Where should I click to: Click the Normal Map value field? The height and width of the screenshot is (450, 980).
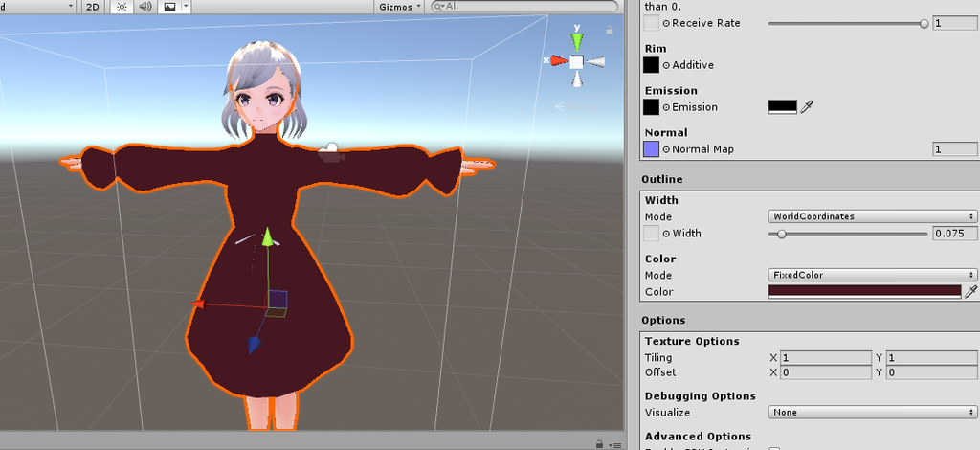[x=955, y=149]
